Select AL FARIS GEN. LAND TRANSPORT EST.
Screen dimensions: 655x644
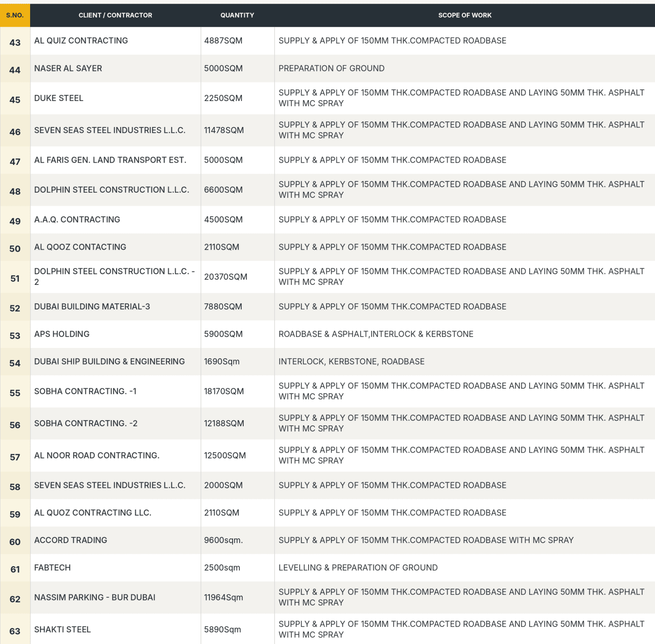pos(110,160)
